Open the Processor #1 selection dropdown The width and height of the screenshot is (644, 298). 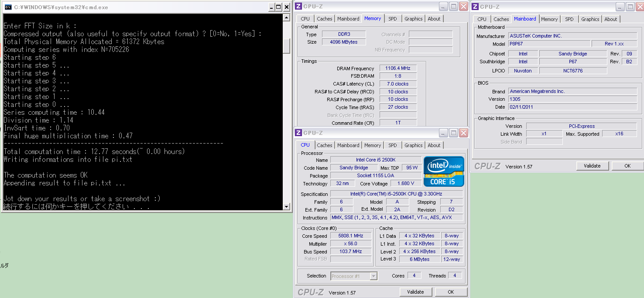tap(373, 276)
